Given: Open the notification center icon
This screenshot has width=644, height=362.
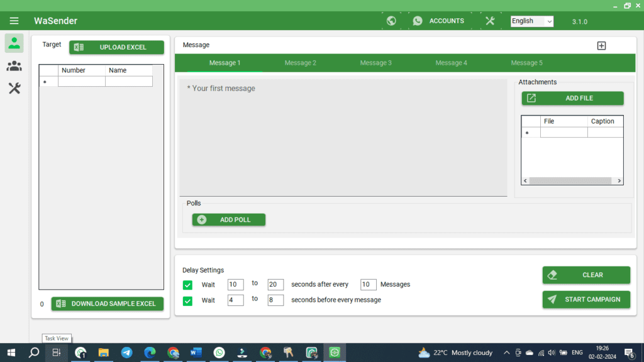Looking at the screenshot, I should [629, 353].
